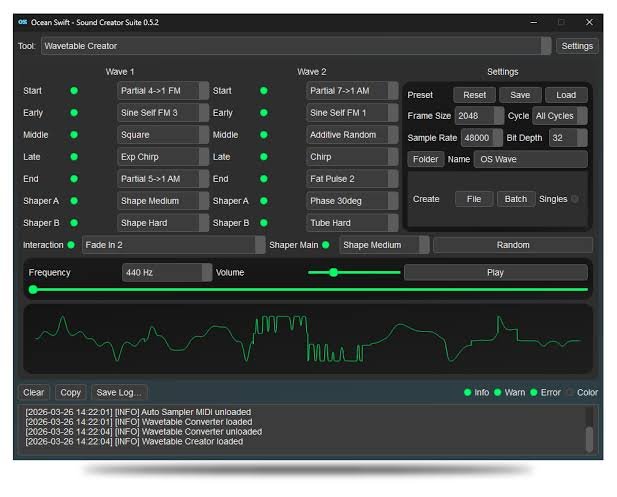Open the Shape Hard dropdown
Screen dimensions: 617x497
163,223
